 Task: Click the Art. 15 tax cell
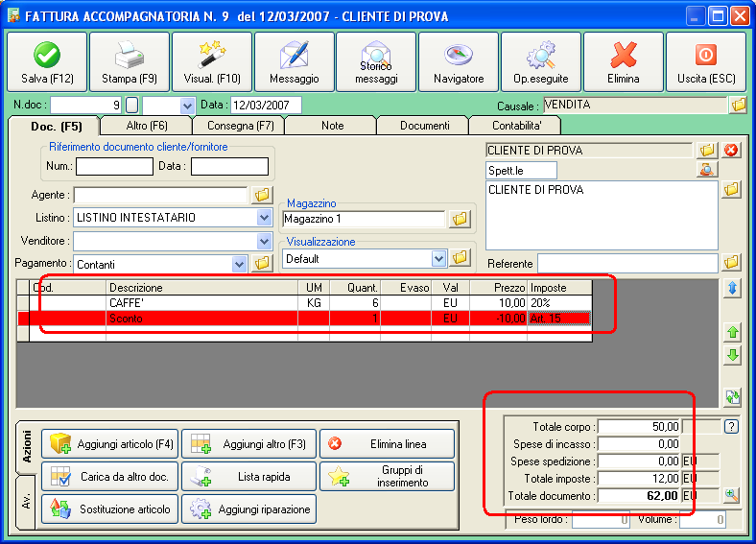(x=559, y=319)
